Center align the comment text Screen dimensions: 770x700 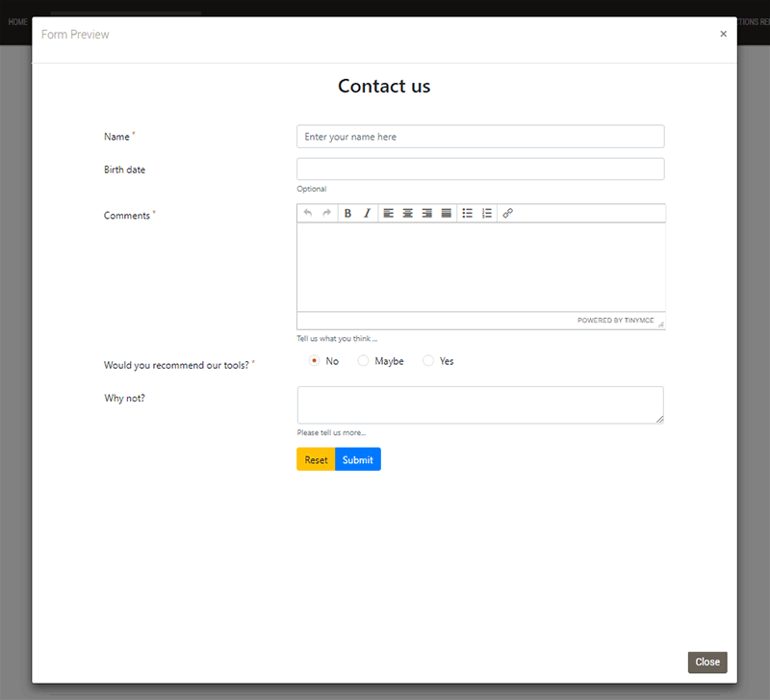[408, 214]
